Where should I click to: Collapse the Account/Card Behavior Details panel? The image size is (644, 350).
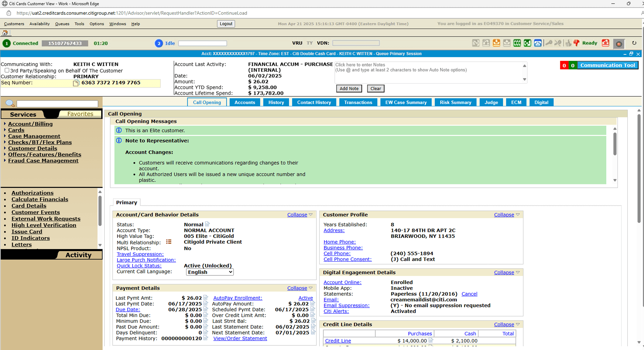tap(300, 215)
